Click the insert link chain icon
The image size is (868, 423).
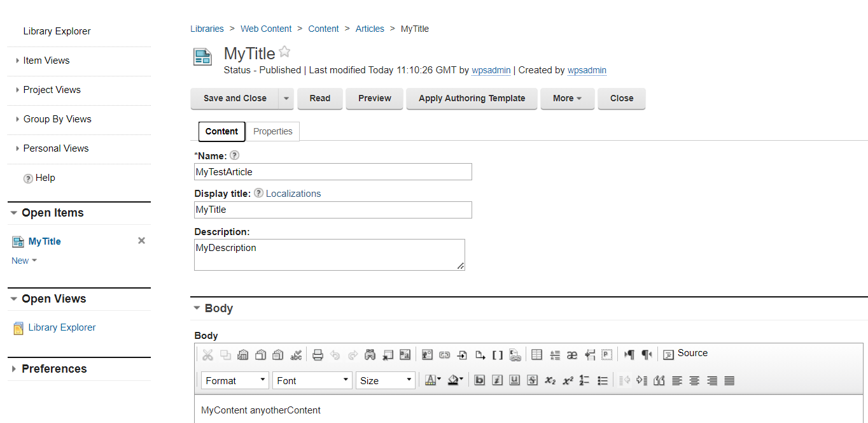coord(445,355)
